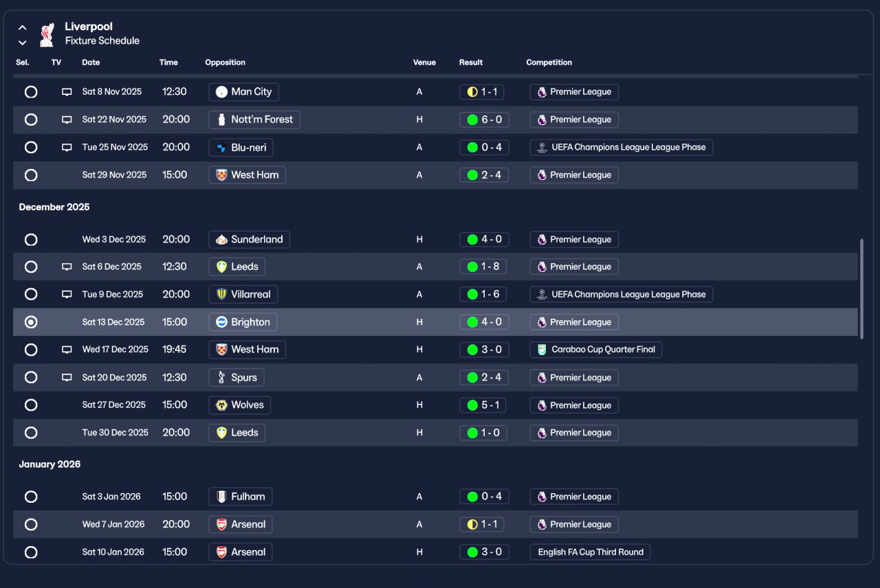Image resolution: width=880 pixels, height=588 pixels.
Task: Open the Spurs opposition button
Action: [236, 378]
